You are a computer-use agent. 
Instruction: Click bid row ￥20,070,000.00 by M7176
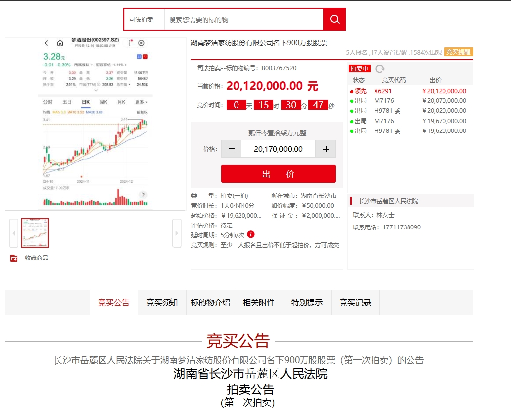(x=408, y=101)
